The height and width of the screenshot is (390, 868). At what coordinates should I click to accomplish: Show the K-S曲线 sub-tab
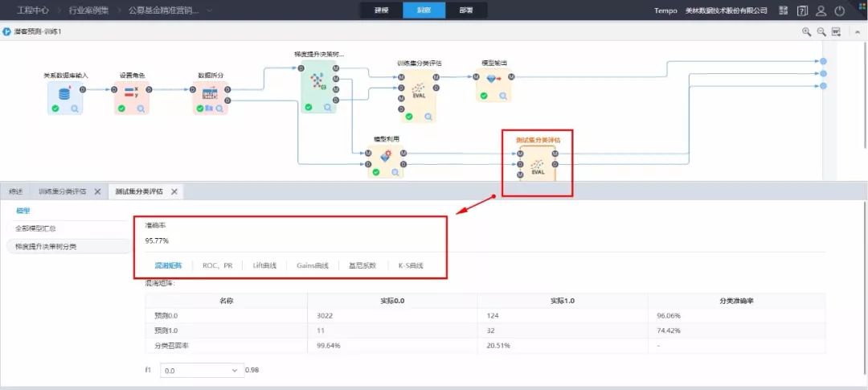(x=411, y=265)
